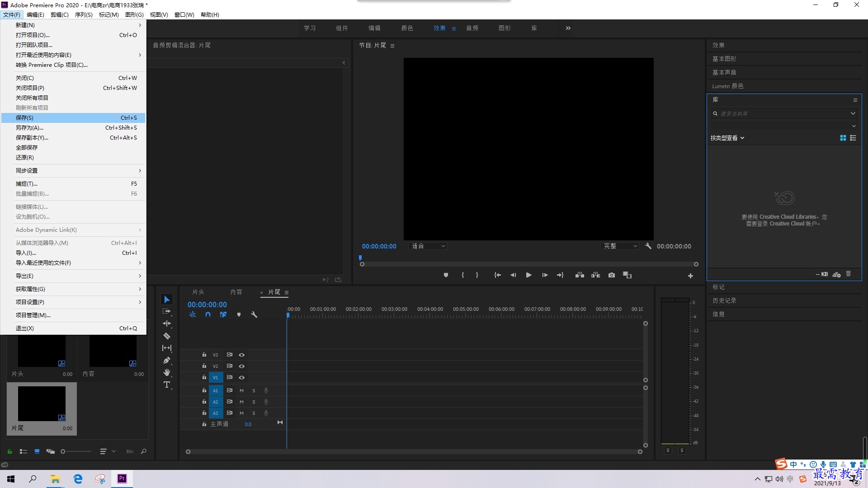This screenshot has height=488, width=868.
Task: Open the comparison view button
Action: [627, 275]
